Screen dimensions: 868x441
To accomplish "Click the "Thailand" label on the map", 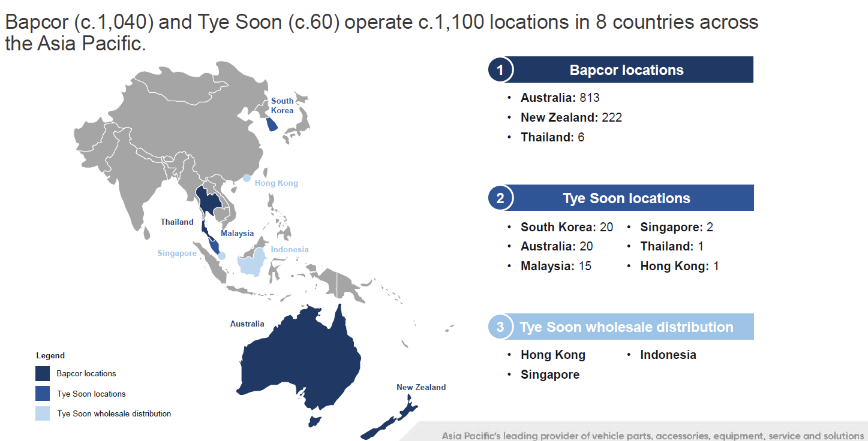I will click(x=177, y=222).
